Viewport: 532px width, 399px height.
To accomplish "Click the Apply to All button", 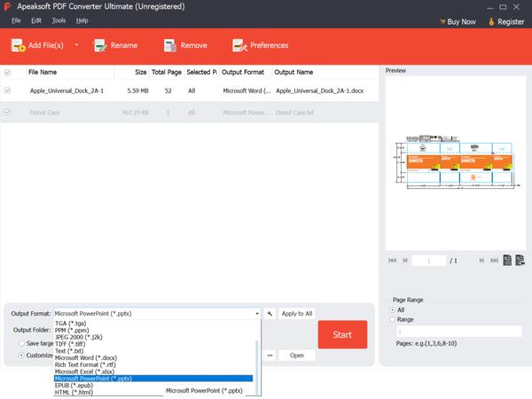I will coord(296,313).
